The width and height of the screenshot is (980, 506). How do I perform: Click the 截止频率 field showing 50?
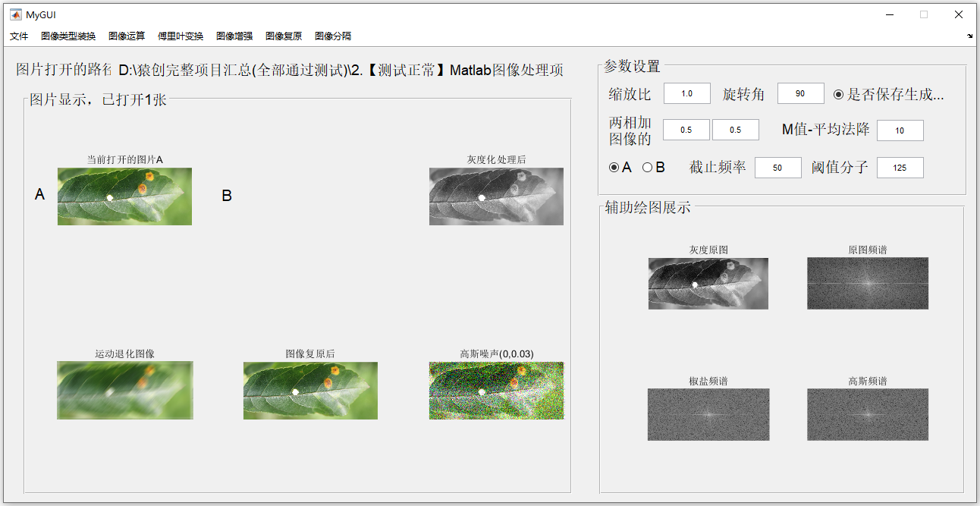tap(777, 168)
